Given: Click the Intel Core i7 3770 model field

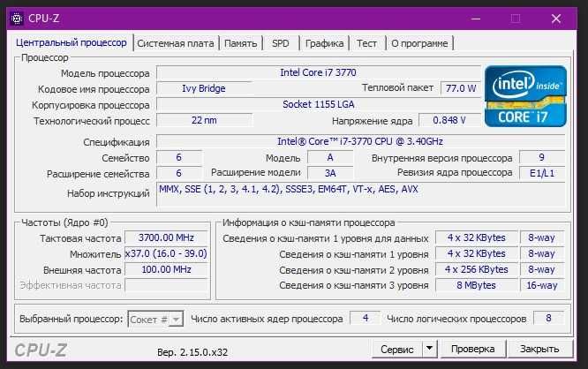Looking at the screenshot, I should click(x=319, y=72).
